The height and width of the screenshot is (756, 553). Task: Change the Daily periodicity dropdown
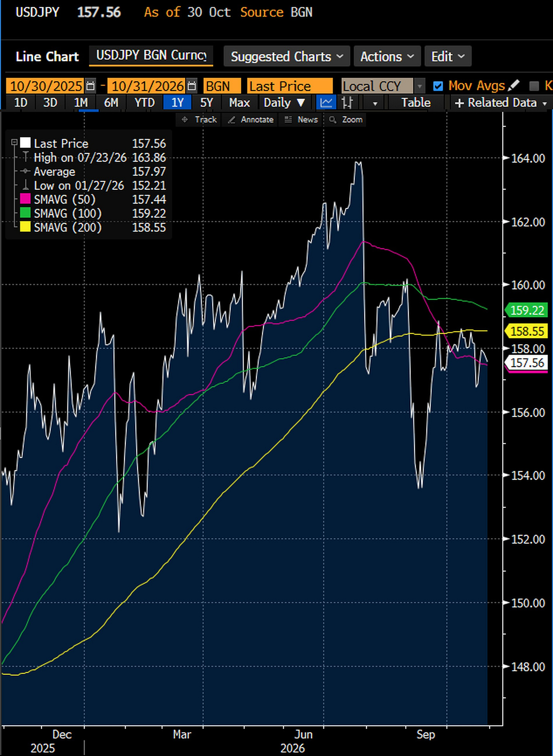pos(284,103)
